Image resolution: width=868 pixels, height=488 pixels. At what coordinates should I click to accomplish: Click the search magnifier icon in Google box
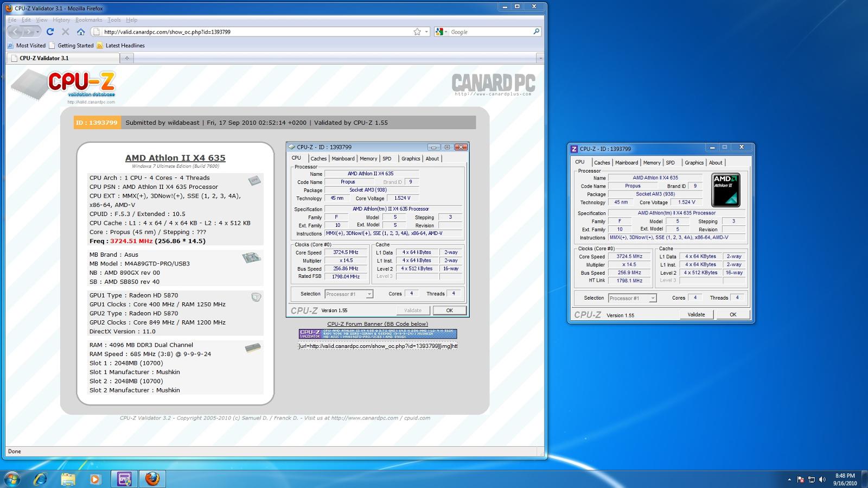click(537, 31)
